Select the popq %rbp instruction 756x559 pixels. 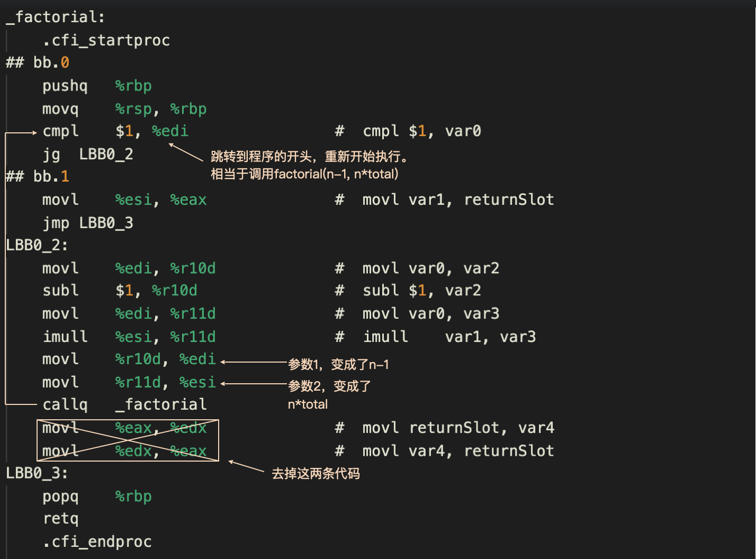(x=97, y=497)
